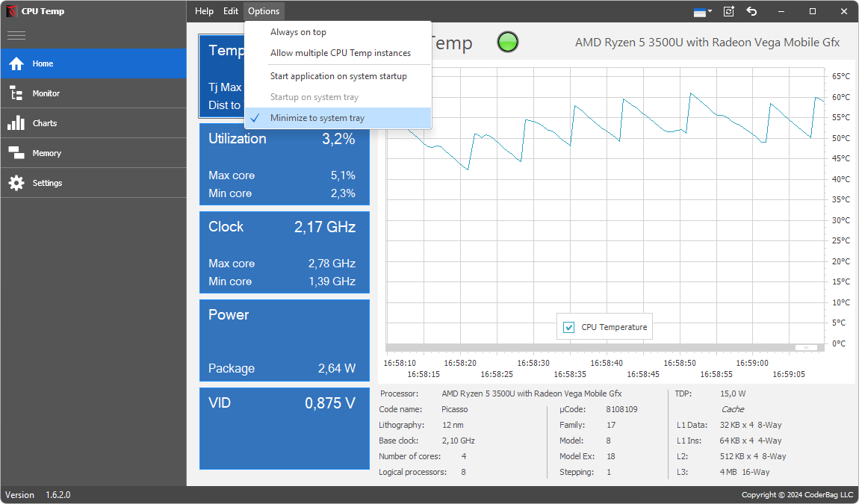Choose Start application on system startup
Image resolution: width=859 pixels, height=504 pixels.
coord(338,76)
